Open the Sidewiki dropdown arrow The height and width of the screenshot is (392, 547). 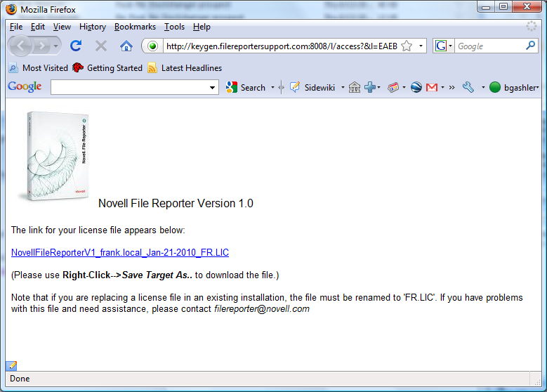[343, 88]
